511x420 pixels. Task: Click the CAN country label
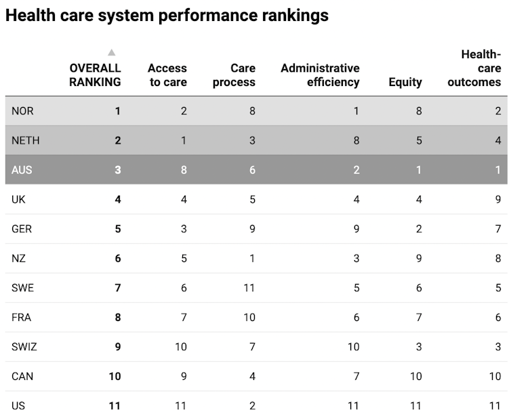coord(22,377)
